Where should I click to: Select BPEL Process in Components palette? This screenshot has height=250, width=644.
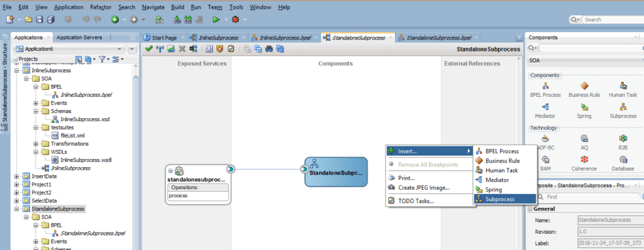coord(545,89)
